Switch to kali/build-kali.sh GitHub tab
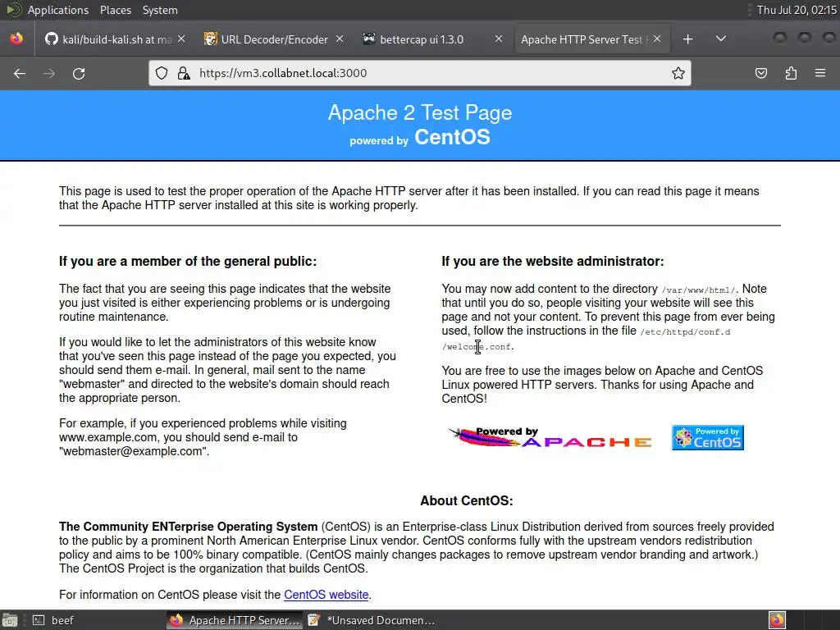Screen dimensions: 840x630 point(115,39)
